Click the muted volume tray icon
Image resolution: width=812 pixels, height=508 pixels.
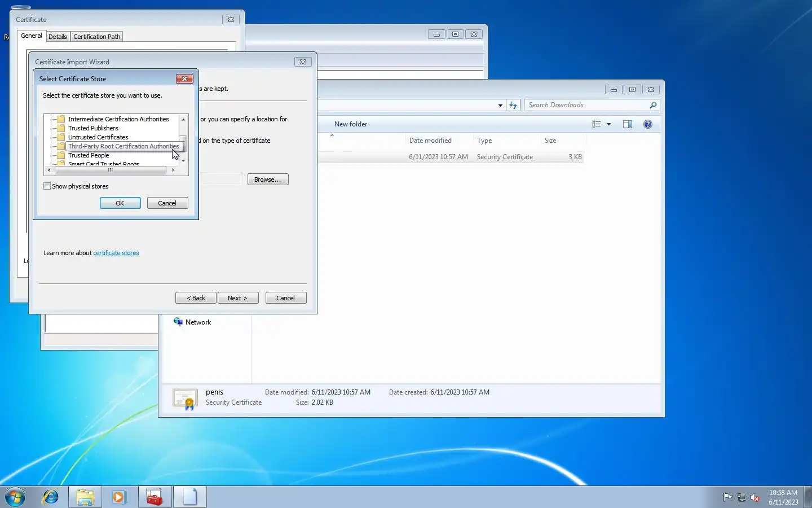(755, 497)
